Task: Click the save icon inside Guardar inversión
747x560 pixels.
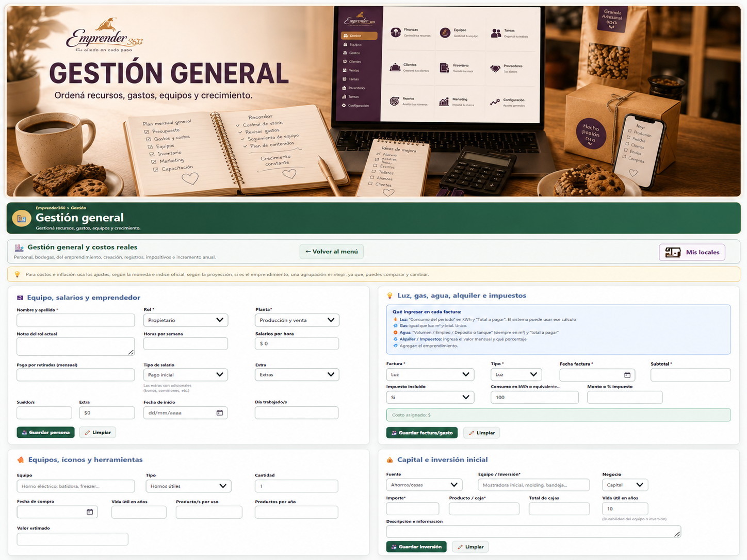Action: pyautogui.click(x=394, y=547)
